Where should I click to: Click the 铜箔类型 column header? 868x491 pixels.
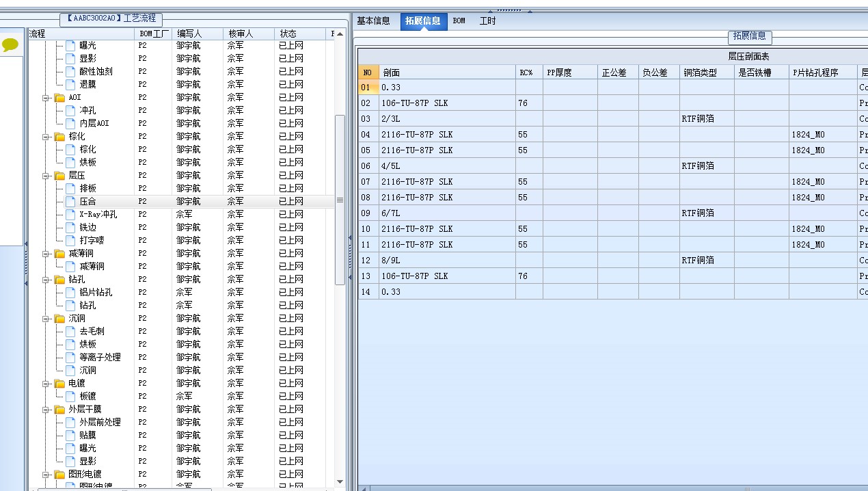707,72
